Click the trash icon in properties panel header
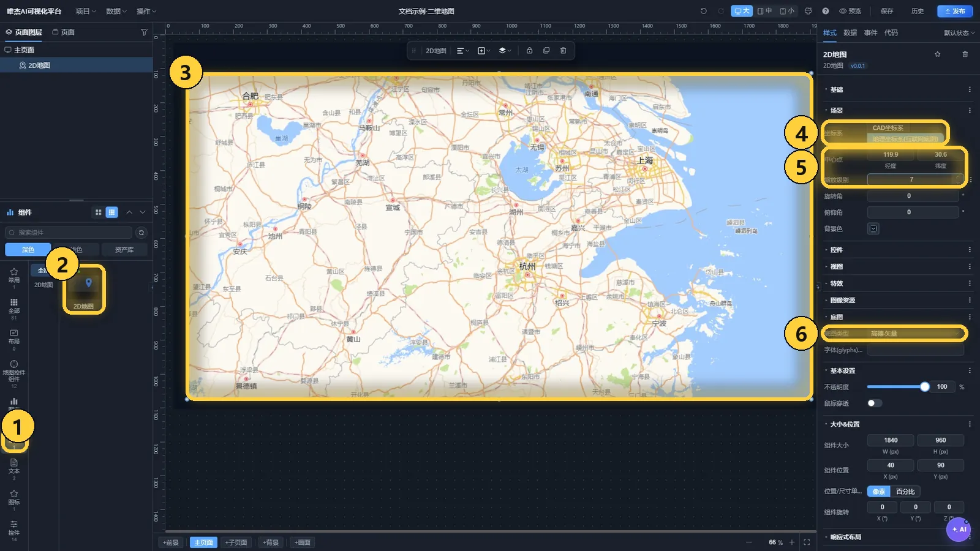 pos(965,54)
